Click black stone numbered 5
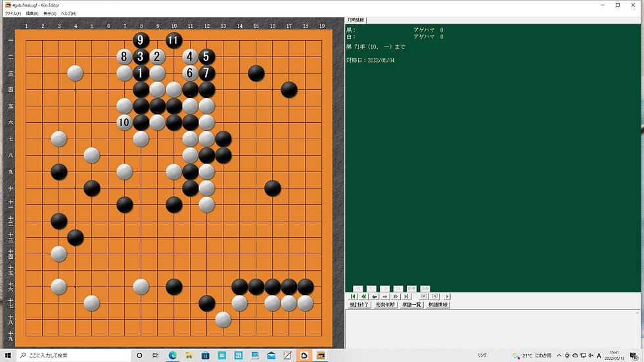This screenshot has width=644, height=362. pyautogui.click(x=206, y=57)
